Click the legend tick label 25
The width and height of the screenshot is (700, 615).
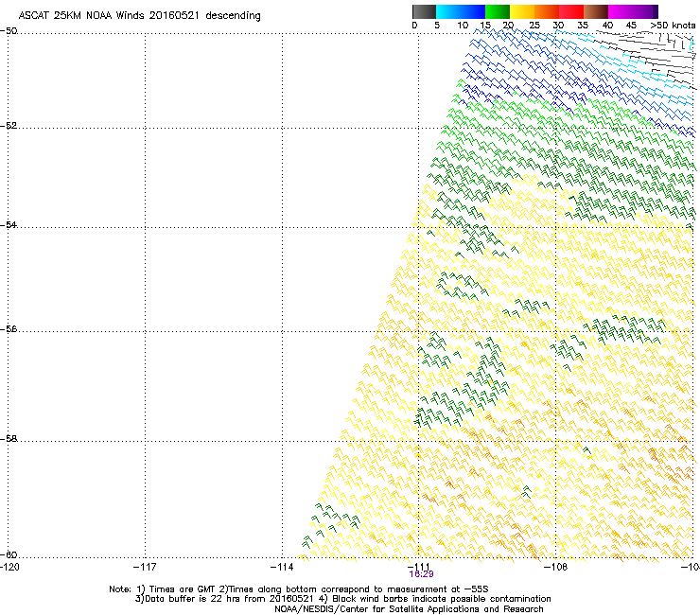(x=534, y=26)
